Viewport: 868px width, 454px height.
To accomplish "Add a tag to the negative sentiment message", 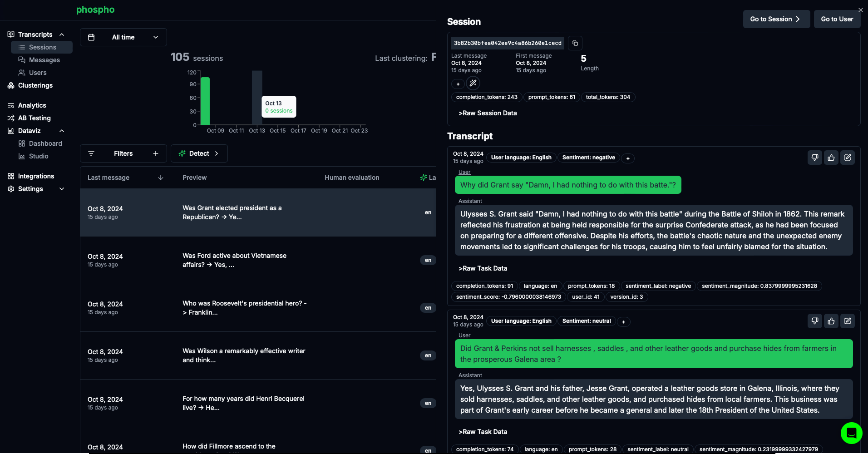I will click(628, 158).
